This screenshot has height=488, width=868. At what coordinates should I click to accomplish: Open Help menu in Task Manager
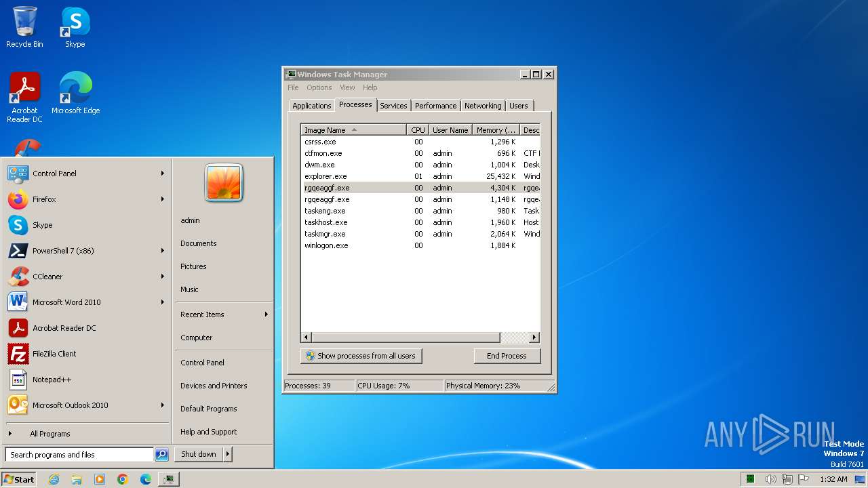370,87
